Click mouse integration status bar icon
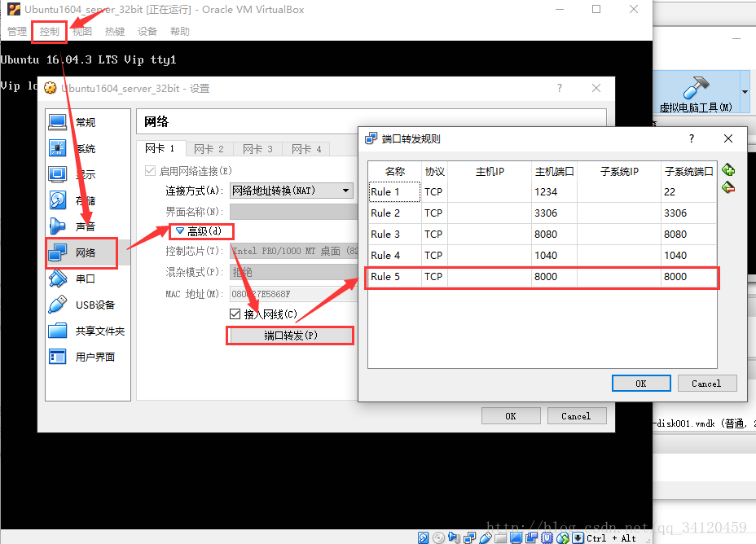The height and width of the screenshot is (544, 756). click(562, 537)
